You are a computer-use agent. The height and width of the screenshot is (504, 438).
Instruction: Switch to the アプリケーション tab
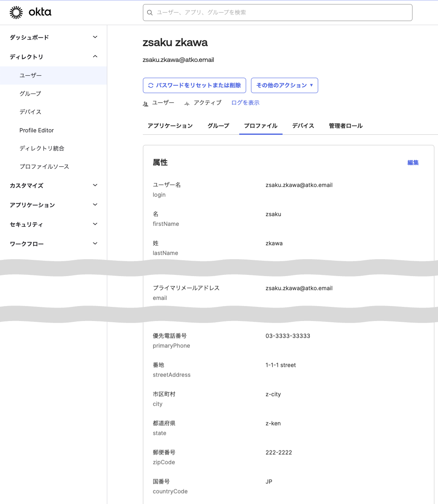point(170,126)
